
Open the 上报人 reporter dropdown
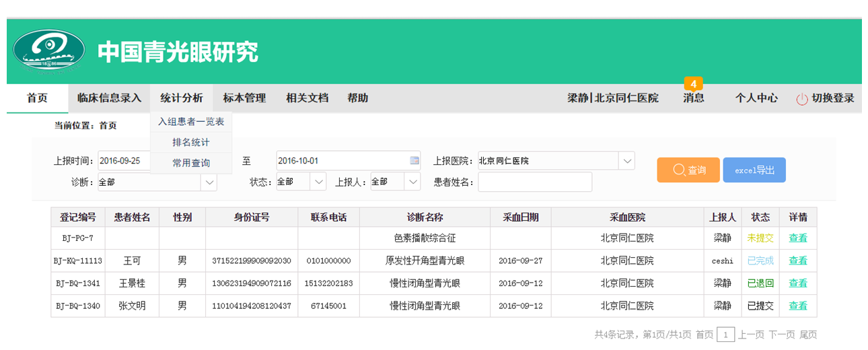[412, 182]
